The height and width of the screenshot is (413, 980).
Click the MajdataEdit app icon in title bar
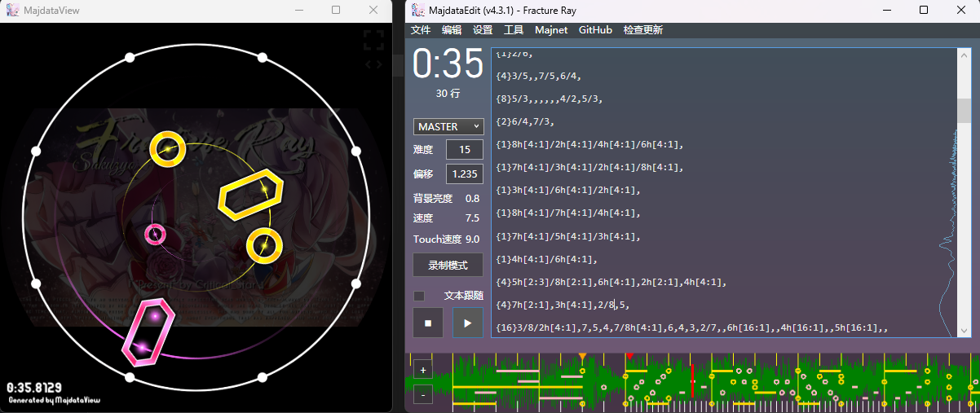[x=417, y=10]
